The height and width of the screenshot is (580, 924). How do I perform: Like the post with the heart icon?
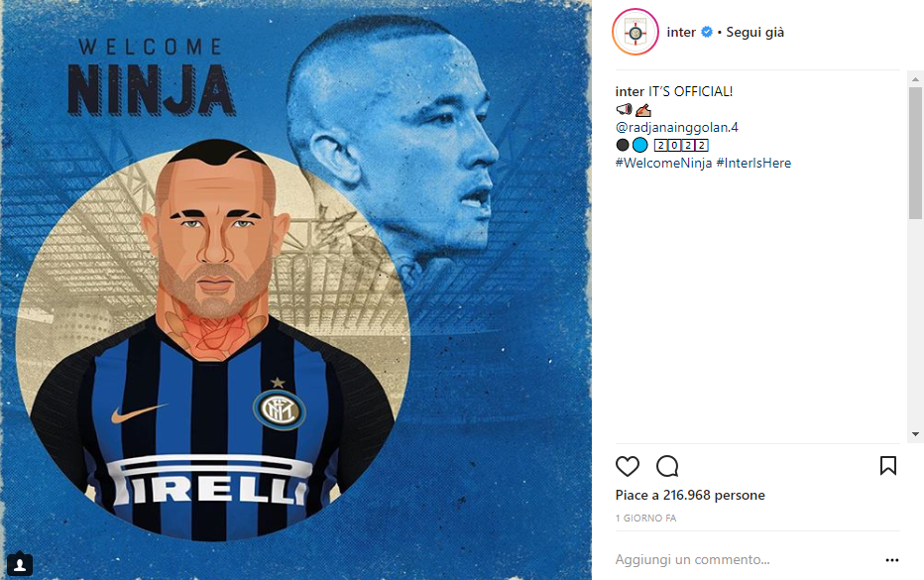pyautogui.click(x=627, y=466)
